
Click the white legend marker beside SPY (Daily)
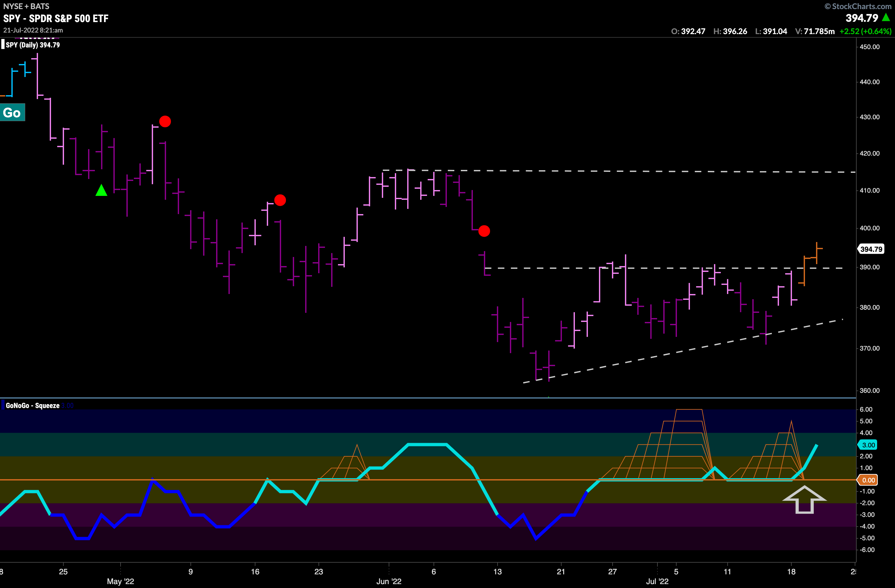pyautogui.click(x=3, y=45)
